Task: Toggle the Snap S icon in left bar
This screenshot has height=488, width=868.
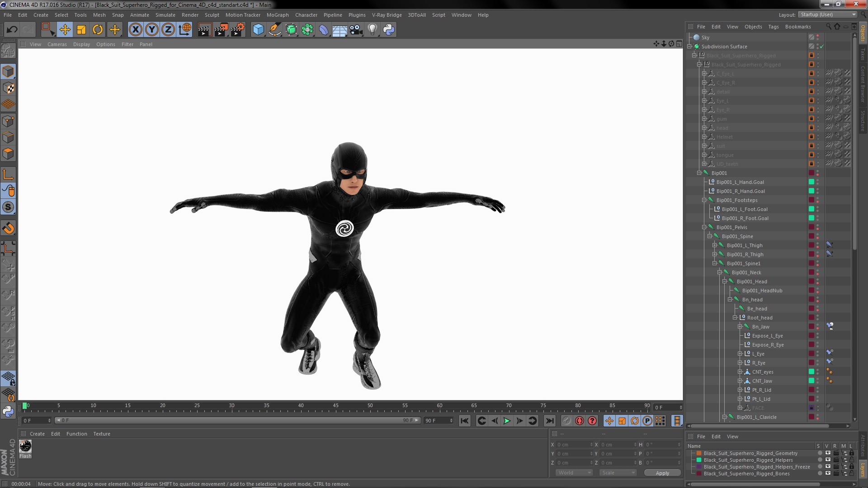Action: (x=8, y=207)
